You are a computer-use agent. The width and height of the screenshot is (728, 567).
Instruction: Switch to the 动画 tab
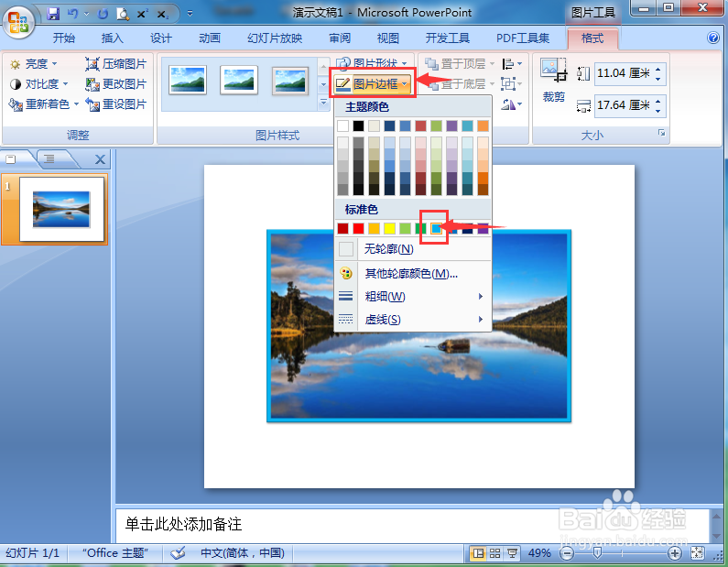(x=210, y=38)
